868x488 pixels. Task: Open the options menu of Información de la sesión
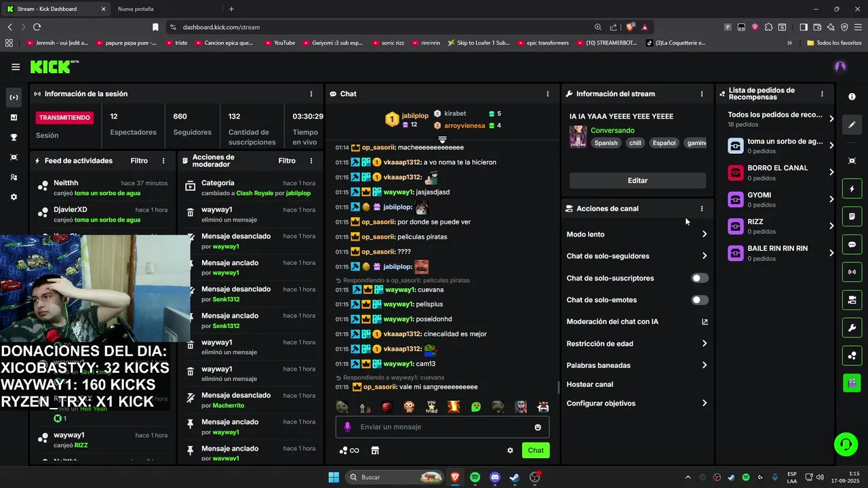click(311, 94)
